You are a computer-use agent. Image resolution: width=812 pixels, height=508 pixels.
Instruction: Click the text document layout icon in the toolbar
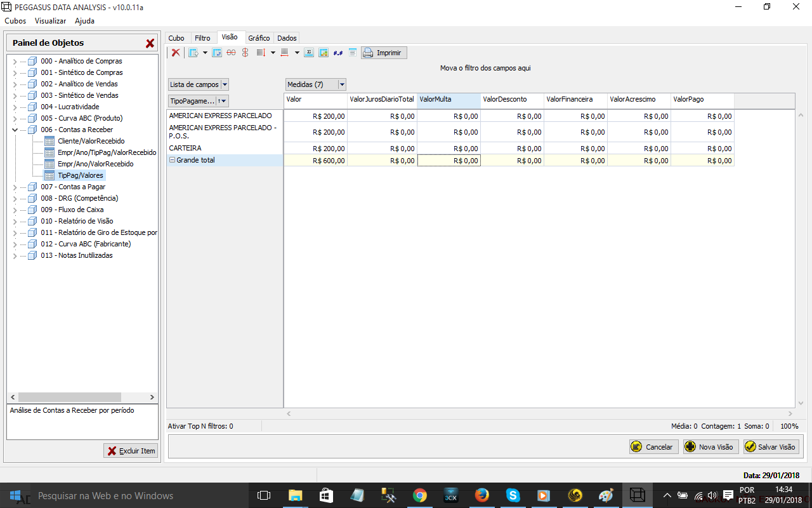(352, 53)
